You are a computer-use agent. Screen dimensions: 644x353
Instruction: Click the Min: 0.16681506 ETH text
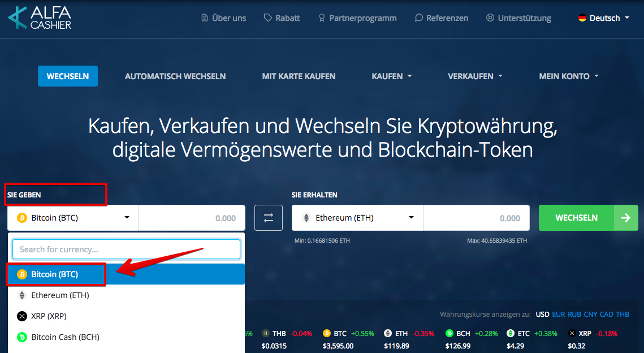click(322, 240)
